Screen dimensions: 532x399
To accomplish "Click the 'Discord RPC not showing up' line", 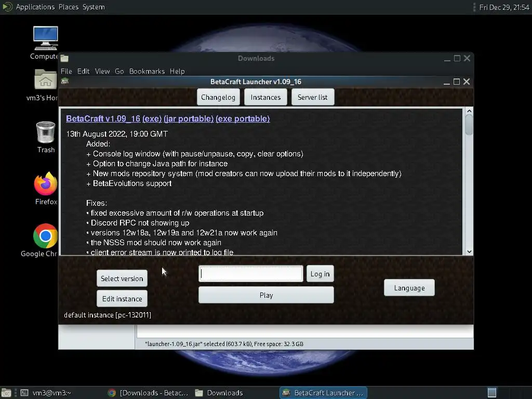I will coord(138,223).
